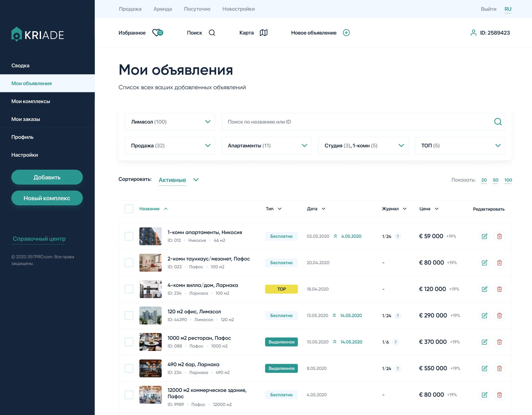
Task: Switch to the Аренда top tab
Action: tap(163, 9)
